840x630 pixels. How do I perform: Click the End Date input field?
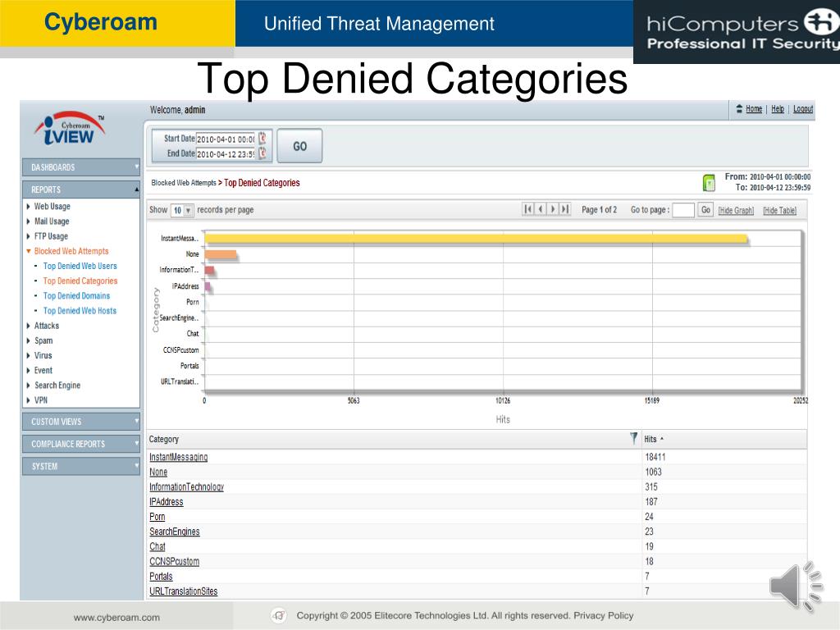coord(226,153)
